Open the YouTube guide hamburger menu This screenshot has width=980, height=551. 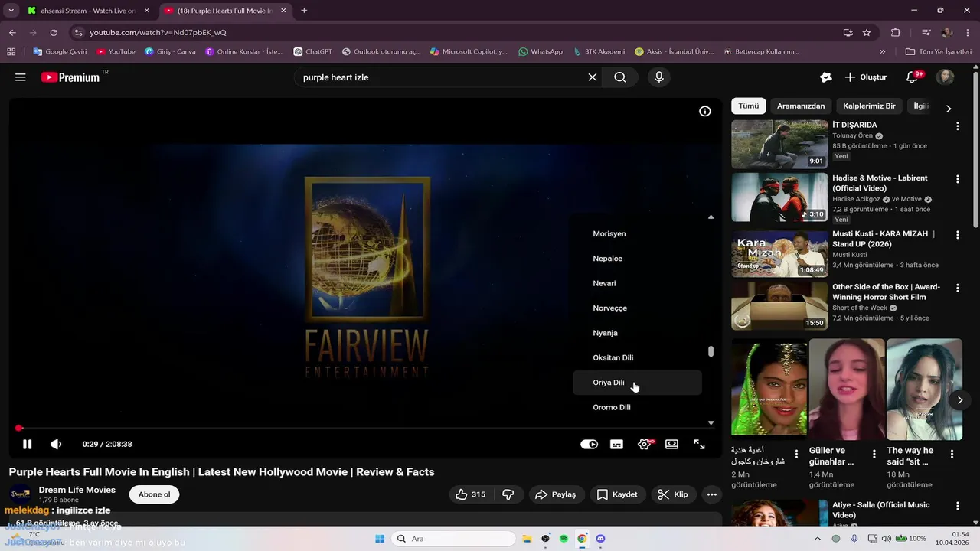21,77
